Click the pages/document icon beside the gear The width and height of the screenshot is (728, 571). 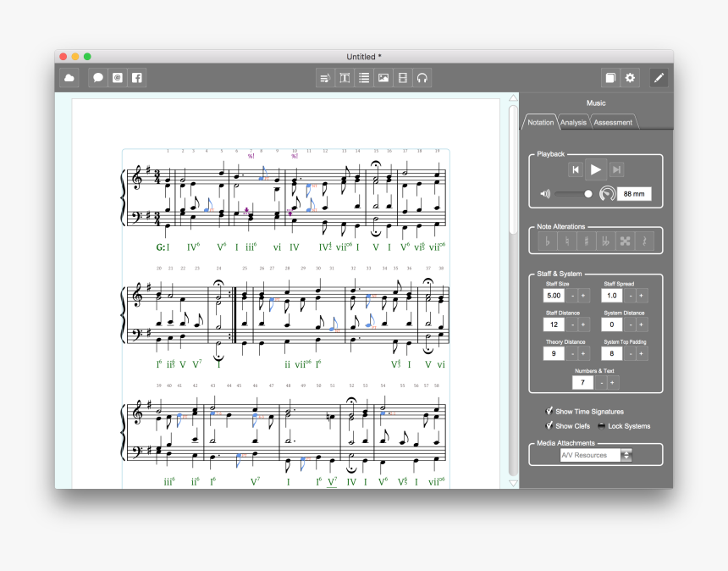pos(610,77)
